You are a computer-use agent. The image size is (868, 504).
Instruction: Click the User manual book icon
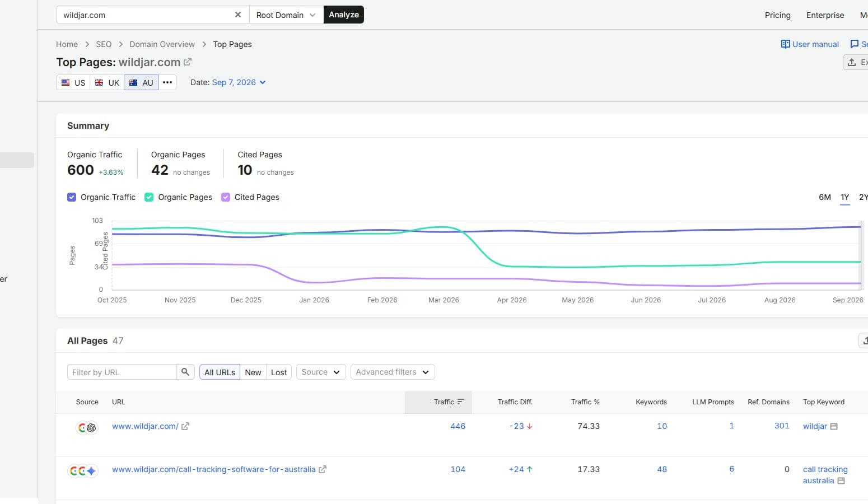coord(785,44)
